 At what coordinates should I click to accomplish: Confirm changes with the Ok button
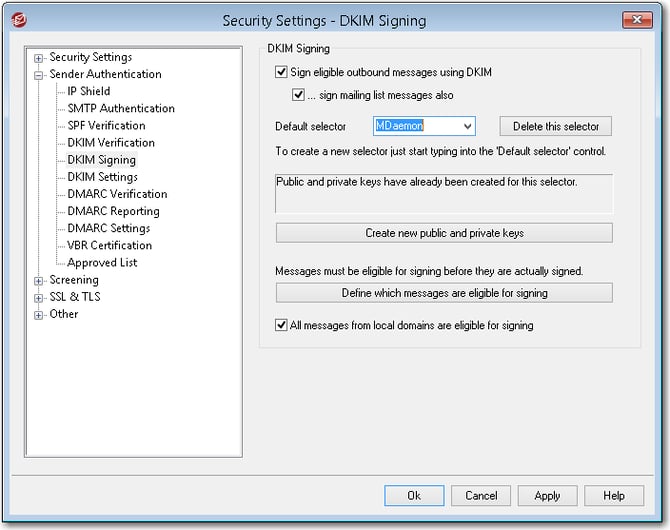click(414, 495)
